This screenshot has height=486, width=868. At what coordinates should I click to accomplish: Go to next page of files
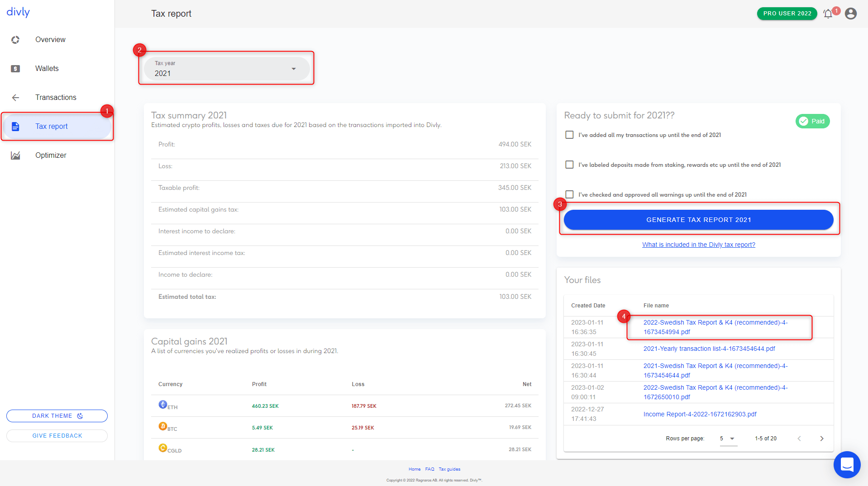[x=821, y=439]
